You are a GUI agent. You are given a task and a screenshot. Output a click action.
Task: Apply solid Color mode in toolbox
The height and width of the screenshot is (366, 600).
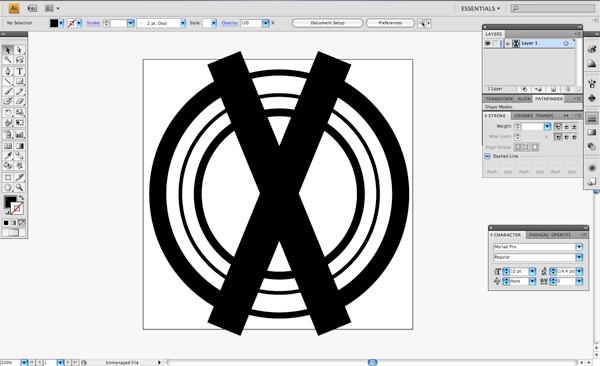tap(6, 222)
